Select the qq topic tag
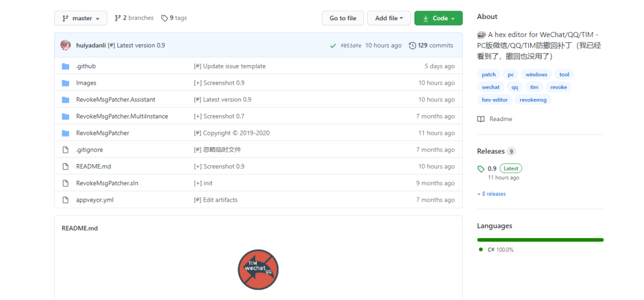 click(515, 87)
